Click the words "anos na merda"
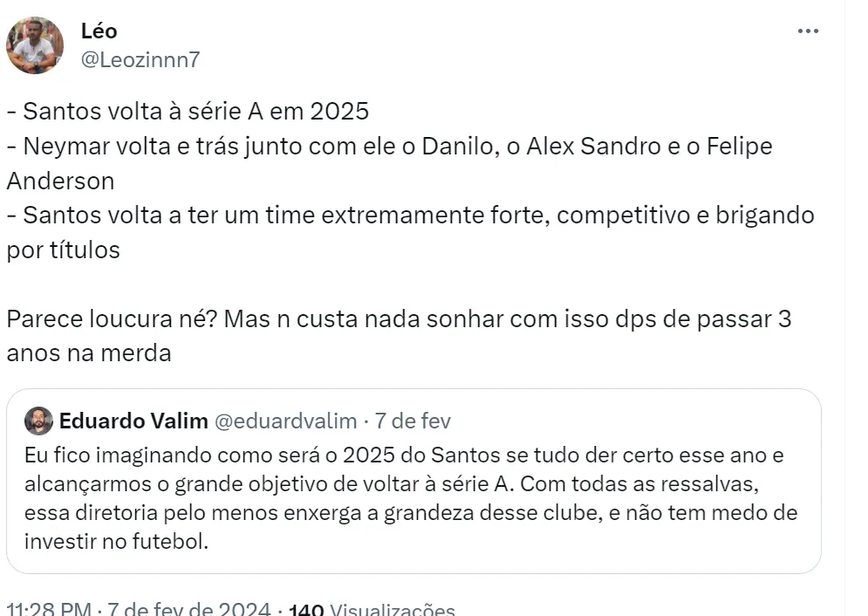 [x=88, y=352]
